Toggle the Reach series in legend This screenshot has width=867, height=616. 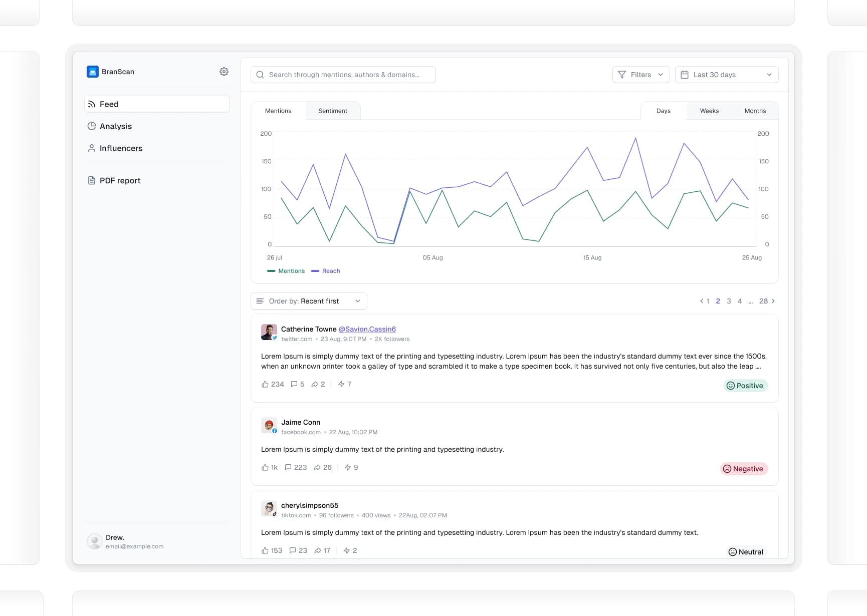click(x=326, y=271)
